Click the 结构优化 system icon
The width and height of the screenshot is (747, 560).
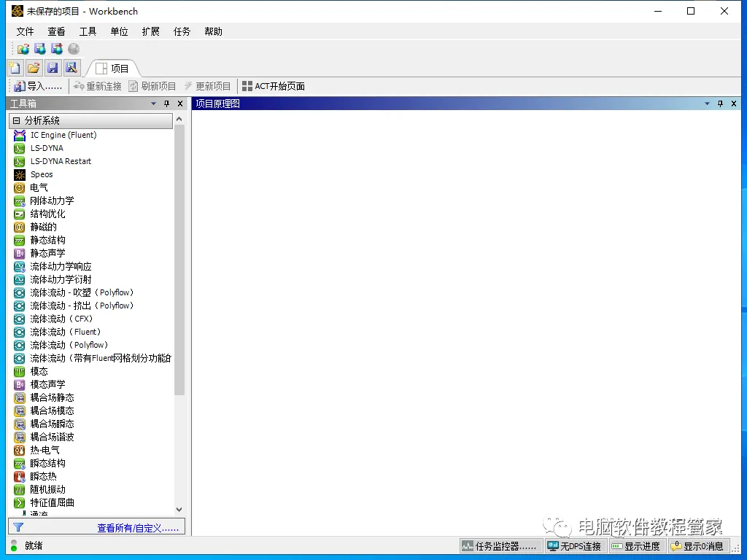pyautogui.click(x=20, y=214)
